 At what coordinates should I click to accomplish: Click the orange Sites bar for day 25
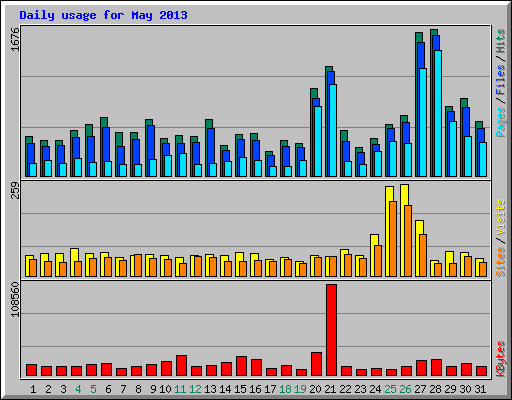point(393,239)
